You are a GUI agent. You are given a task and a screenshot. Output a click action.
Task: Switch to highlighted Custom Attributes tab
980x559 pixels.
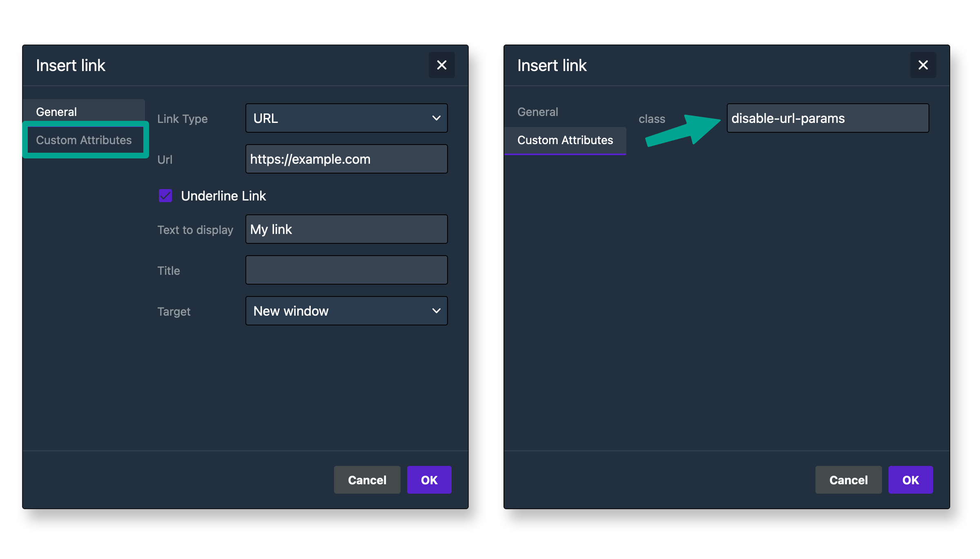click(x=84, y=140)
